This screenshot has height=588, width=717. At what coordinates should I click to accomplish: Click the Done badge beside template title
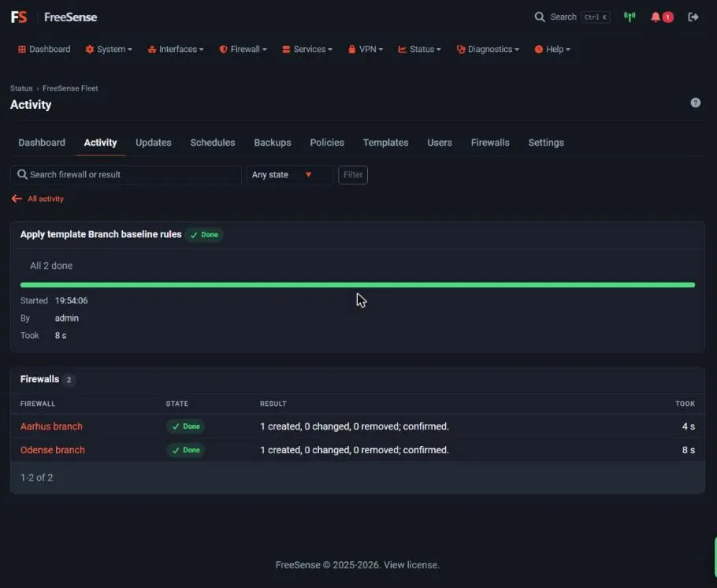click(x=204, y=235)
